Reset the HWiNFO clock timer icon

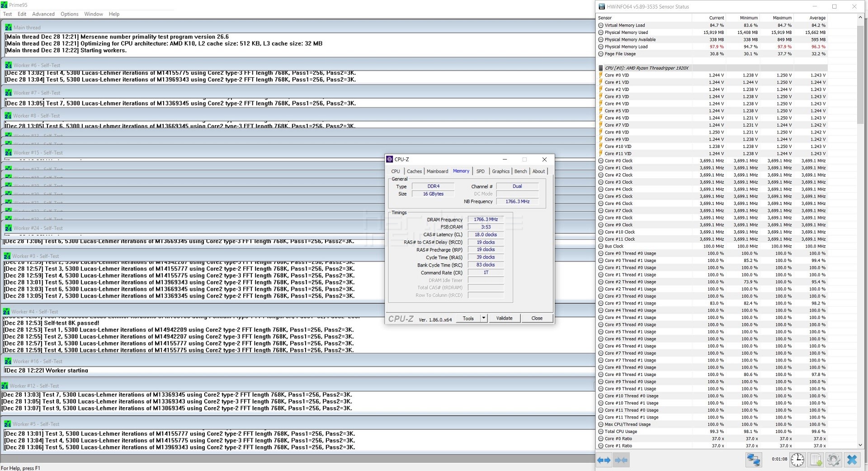pyautogui.click(x=797, y=460)
